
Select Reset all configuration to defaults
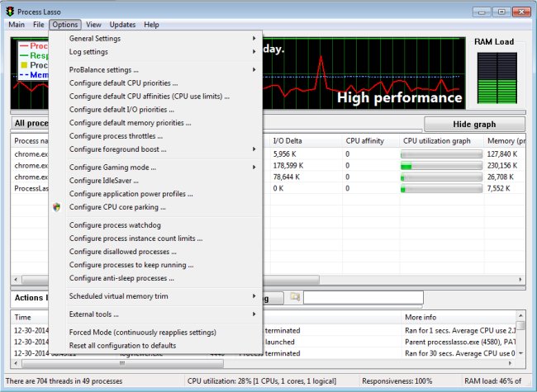122,345
